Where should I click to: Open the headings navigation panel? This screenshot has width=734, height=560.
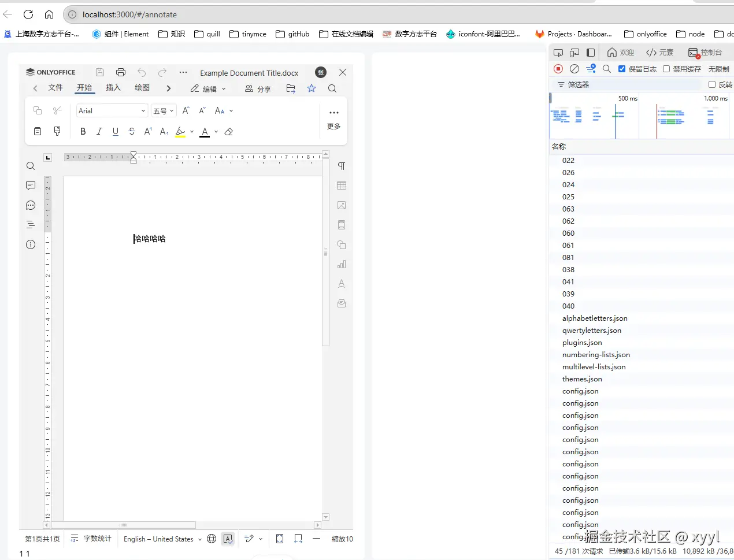click(x=31, y=225)
